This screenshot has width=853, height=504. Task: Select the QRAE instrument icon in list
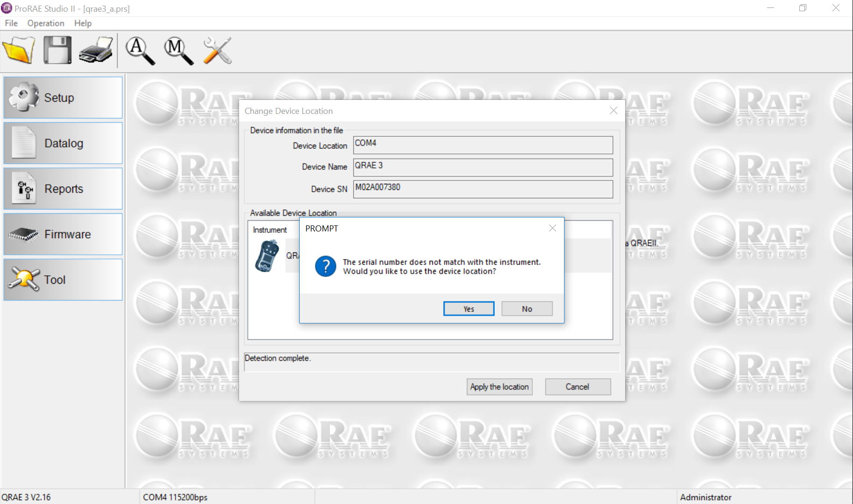267,256
